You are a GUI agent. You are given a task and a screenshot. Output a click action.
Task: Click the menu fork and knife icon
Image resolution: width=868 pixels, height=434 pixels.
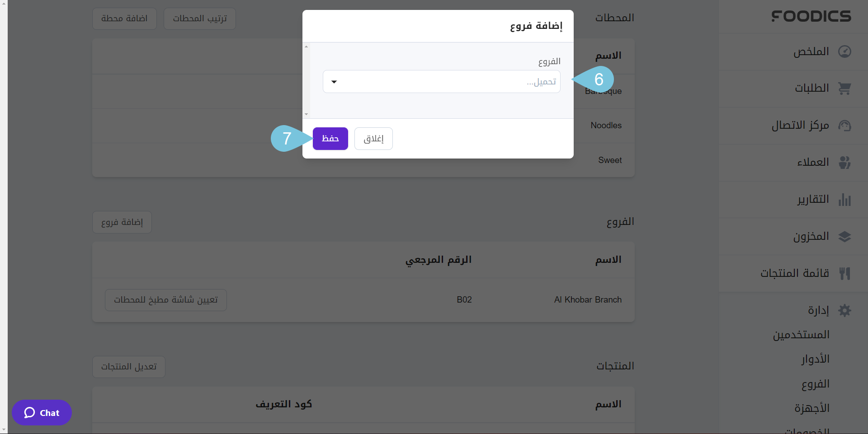[844, 274]
